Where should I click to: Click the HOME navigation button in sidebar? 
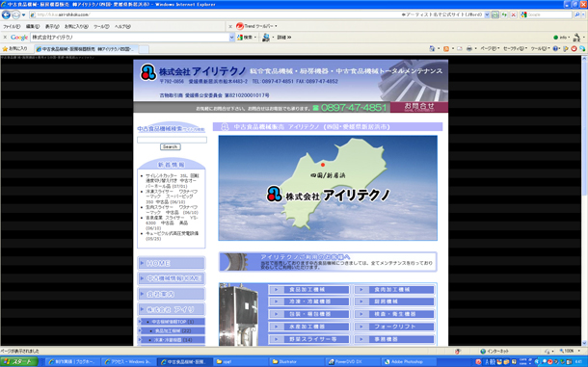click(x=172, y=264)
